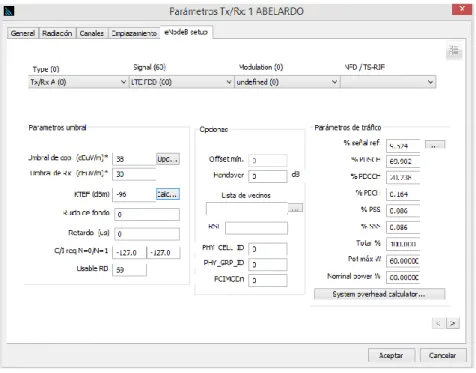Click the PHY_GRP_ID field

[268, 264]
